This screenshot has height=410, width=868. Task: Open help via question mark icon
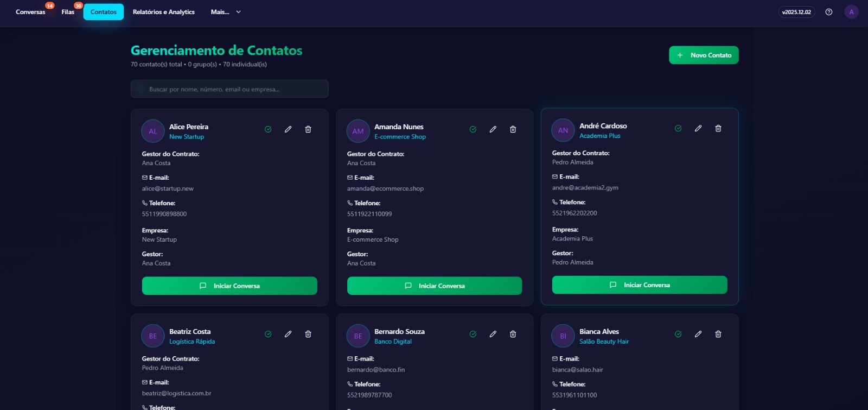click(x=829, y=12)
